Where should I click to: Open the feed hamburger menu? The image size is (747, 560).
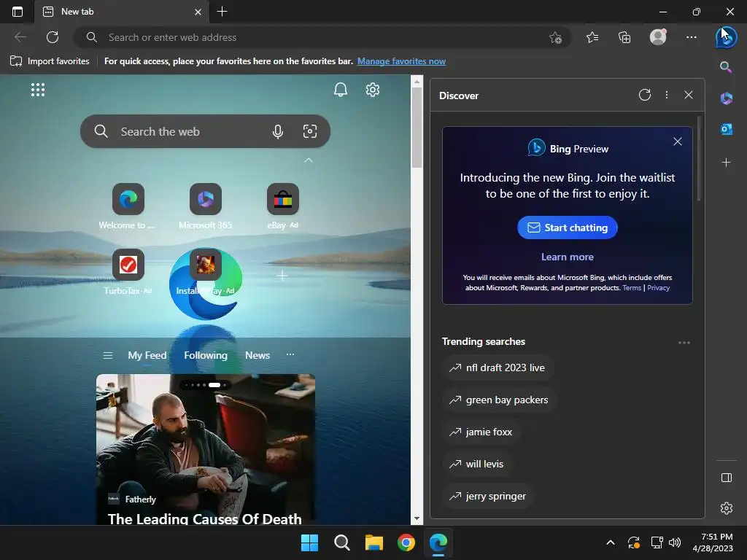pyautogui.click(x=108, y=355)
